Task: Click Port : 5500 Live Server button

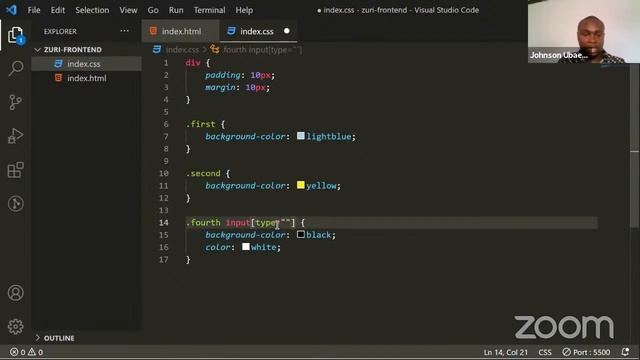Action: click(586, 352)
